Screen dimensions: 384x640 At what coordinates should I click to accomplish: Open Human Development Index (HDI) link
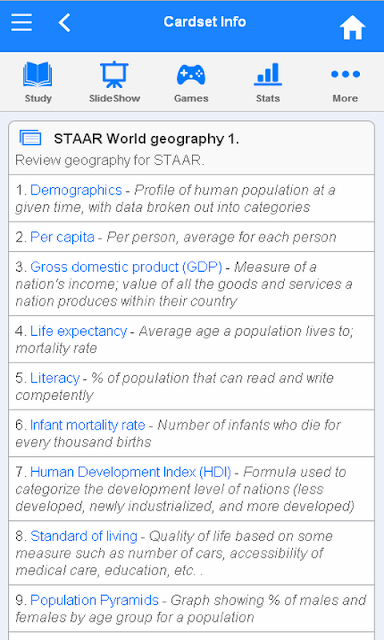click(131, 471)
